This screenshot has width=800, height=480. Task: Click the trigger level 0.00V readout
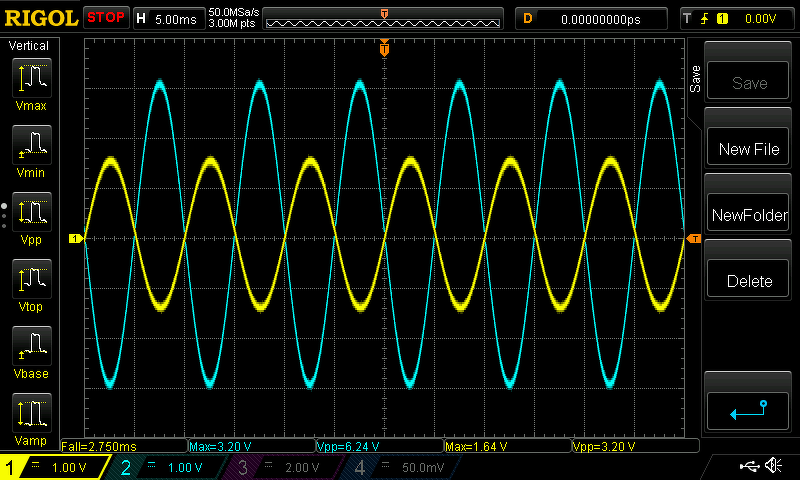click(x=760, y=19)
